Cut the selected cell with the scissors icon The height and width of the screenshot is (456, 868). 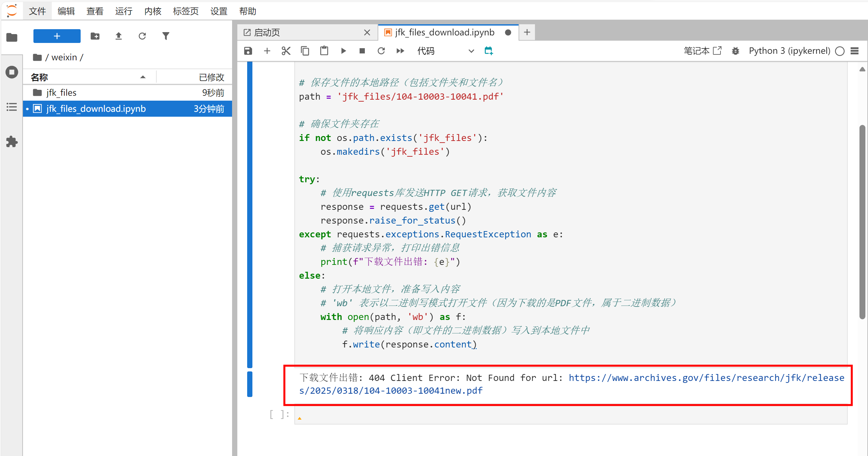coord(286,51)
